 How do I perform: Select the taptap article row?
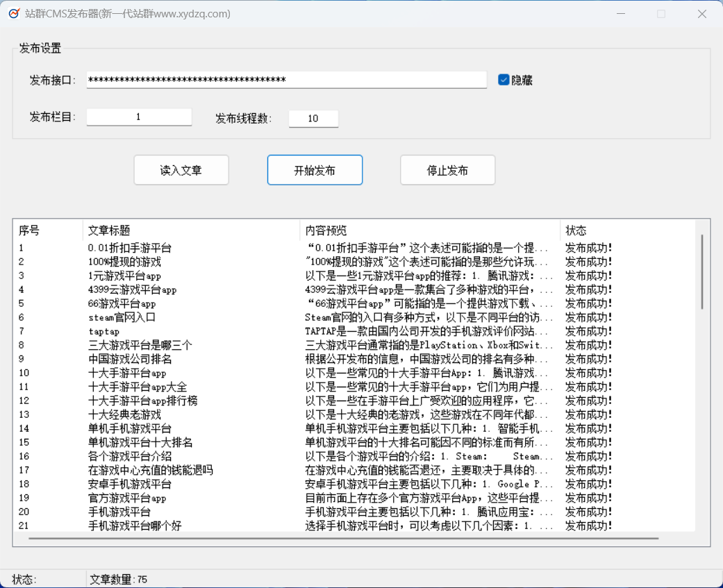coord(104,331)
